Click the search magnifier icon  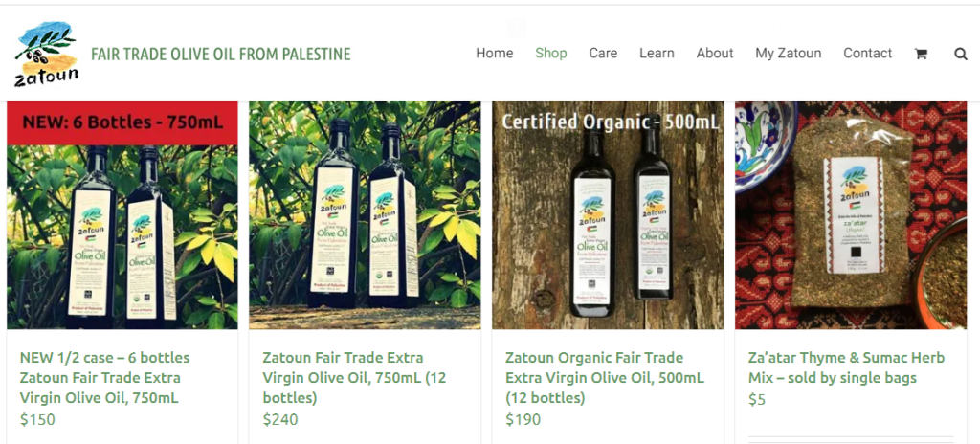(x=961, y=54)
